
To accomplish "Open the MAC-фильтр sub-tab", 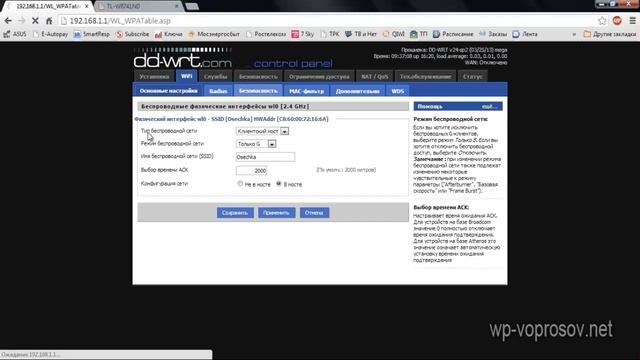I will click(306, 91).
